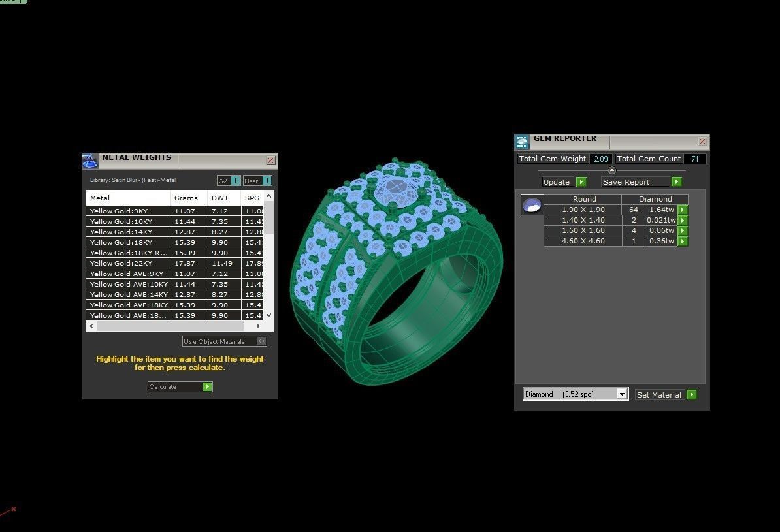This screenshot has height=532, width=780.
Task: Select the Yellow Gold AVE:9KY row
Action: [174, 274]
